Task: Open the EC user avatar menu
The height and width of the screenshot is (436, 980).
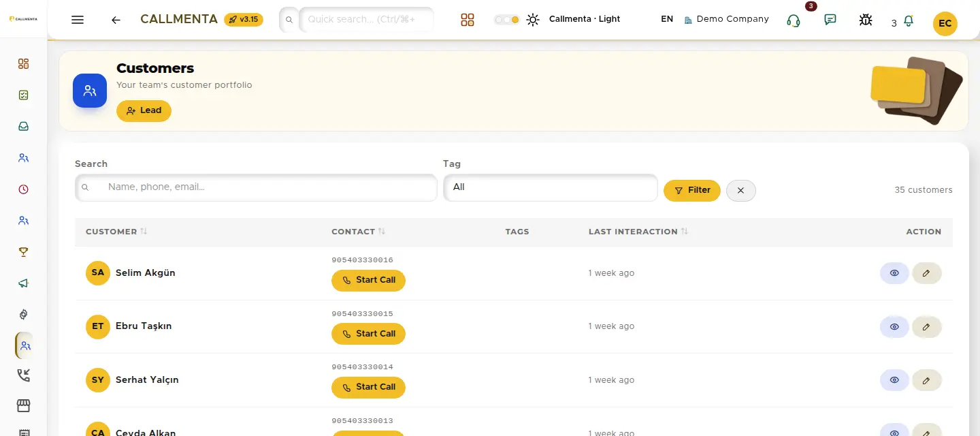Action: click(945, 23)
